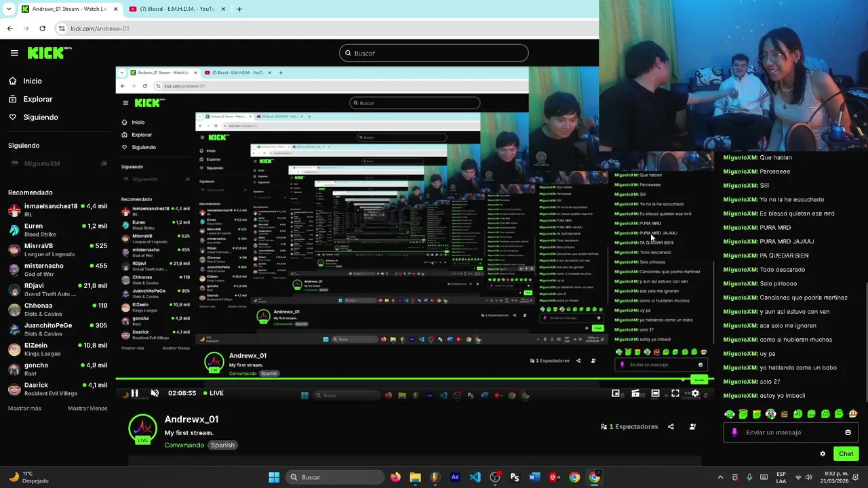The width and height of the screenshot is (868, 488).
Task: Open Visual Studio Code from the taskbar
Action: pos(475,477)
